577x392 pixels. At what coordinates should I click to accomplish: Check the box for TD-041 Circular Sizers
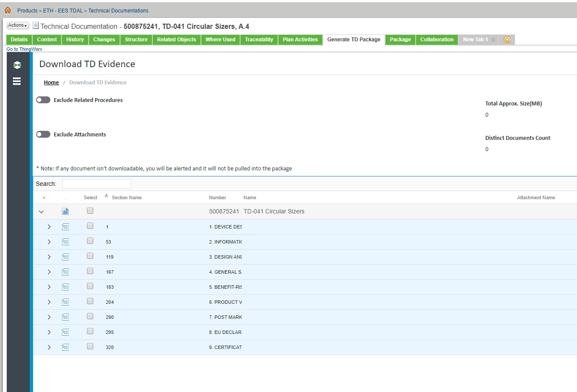coord(90,211)
